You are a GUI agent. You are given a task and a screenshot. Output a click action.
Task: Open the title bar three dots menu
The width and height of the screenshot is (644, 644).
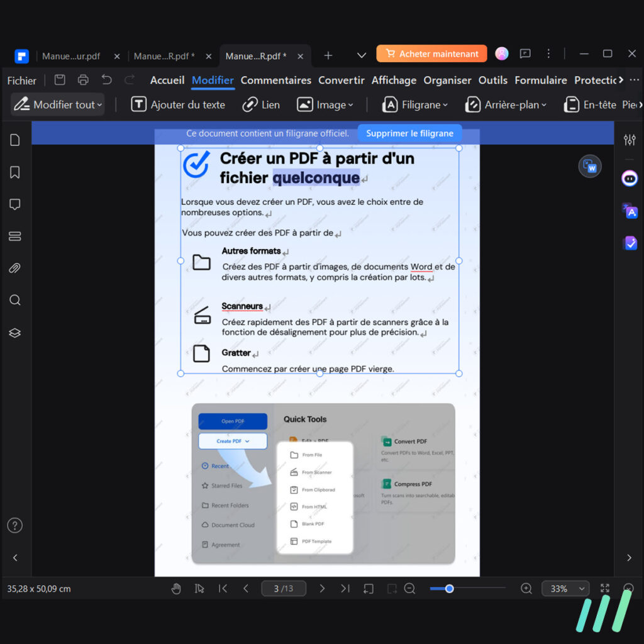548,53
